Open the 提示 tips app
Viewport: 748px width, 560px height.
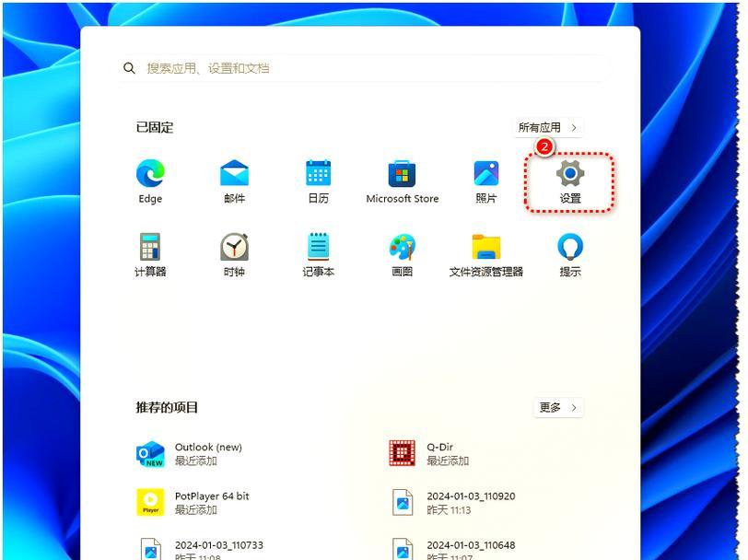570,255
